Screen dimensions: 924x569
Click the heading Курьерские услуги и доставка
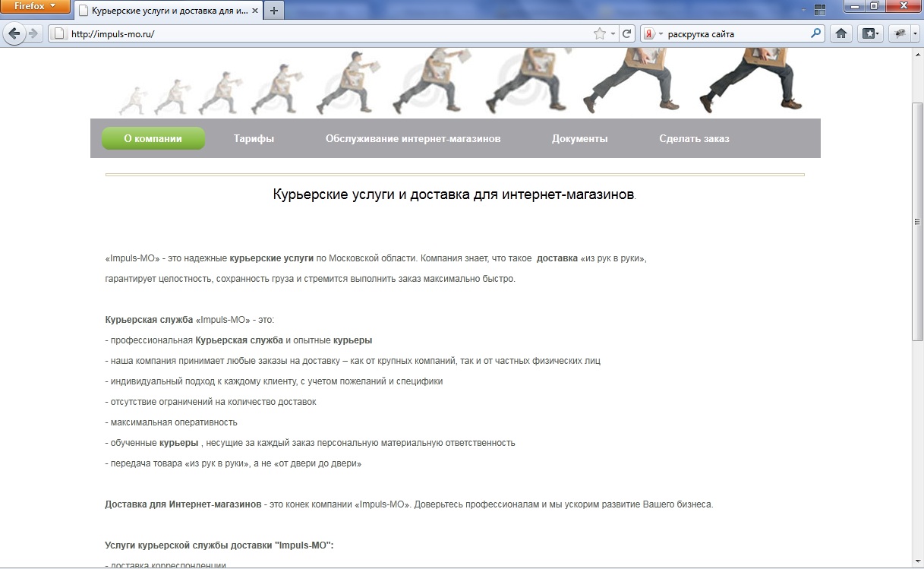(455, 194)
